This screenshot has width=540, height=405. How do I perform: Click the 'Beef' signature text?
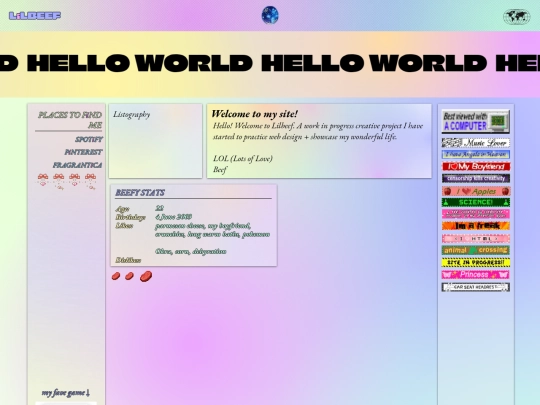(220, 169)
